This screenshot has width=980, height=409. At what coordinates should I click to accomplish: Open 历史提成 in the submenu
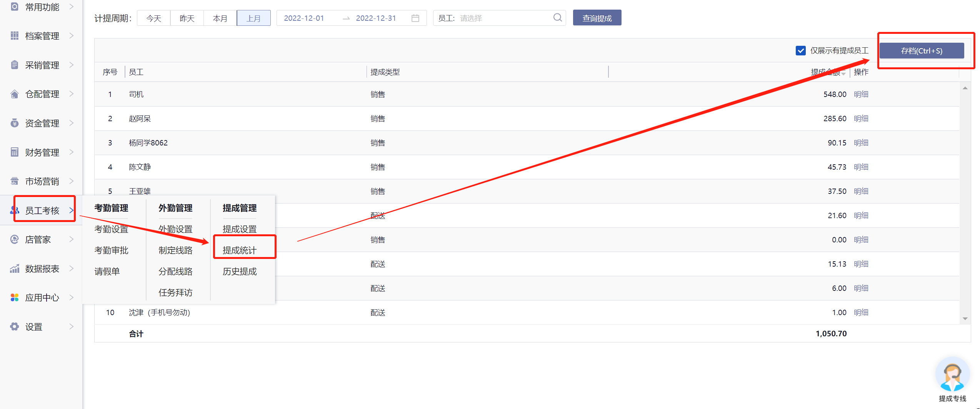click(240, 272)
